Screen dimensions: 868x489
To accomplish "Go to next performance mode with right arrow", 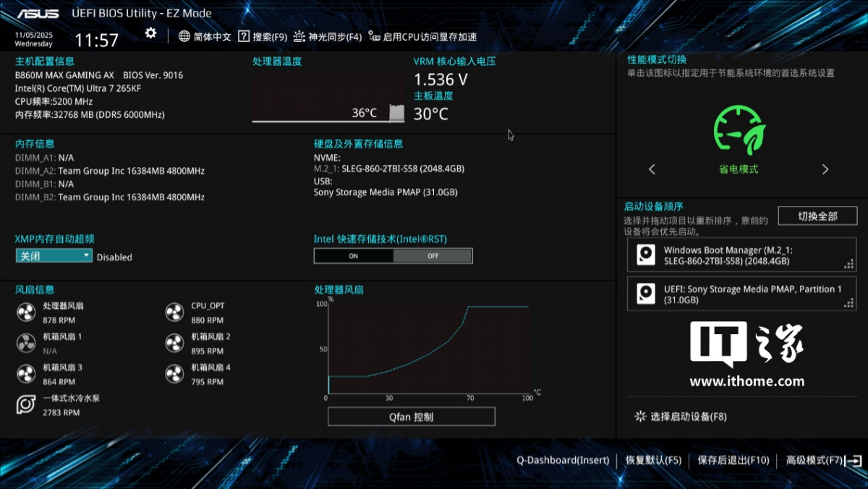I will pyautogui.click(x=825, y=169).
